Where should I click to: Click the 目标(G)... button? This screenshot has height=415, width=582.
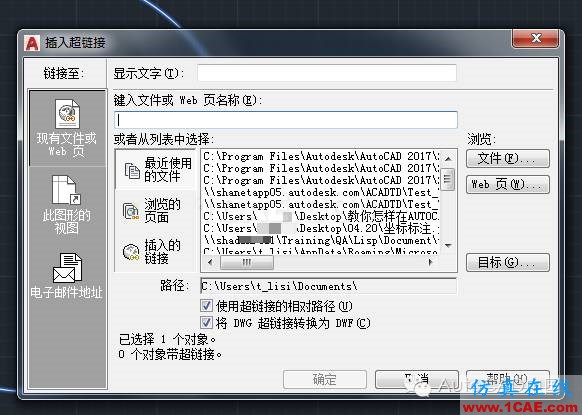(x=508, y=262)
